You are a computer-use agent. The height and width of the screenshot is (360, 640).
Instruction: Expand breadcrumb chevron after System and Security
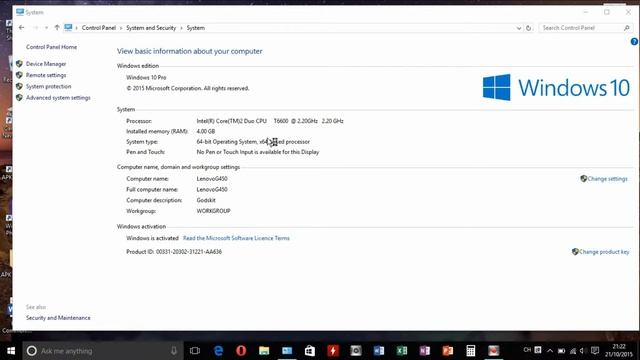[x=181, y=28]
